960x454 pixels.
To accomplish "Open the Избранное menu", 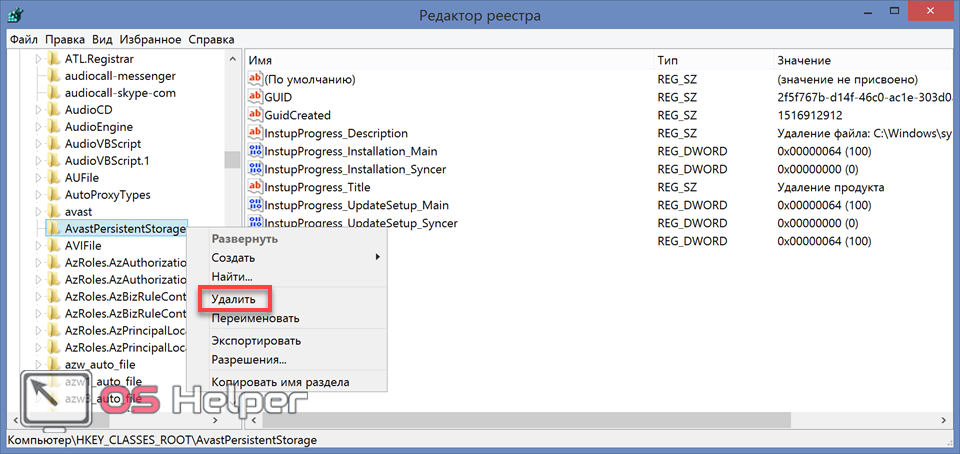I will 151,40.
